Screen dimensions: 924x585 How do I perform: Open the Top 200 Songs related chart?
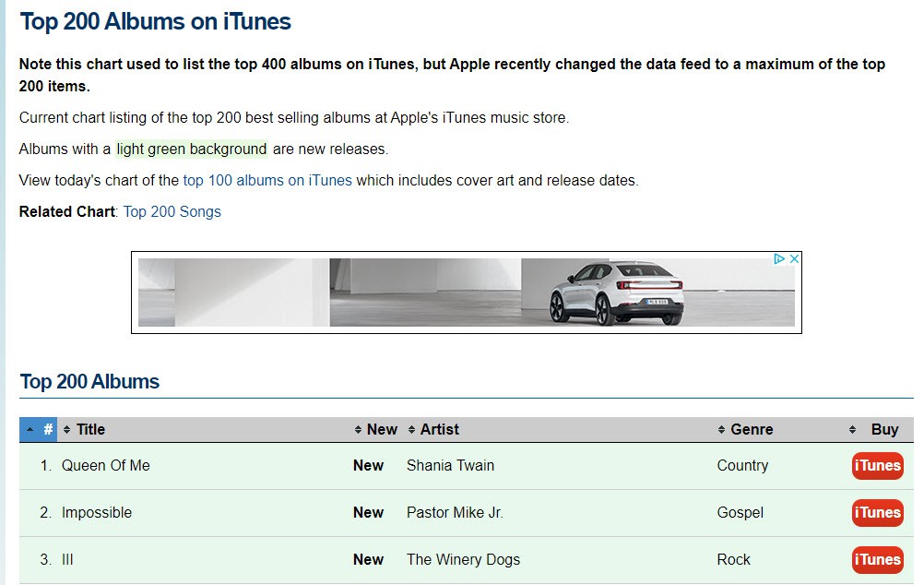(x=172, y=211)
